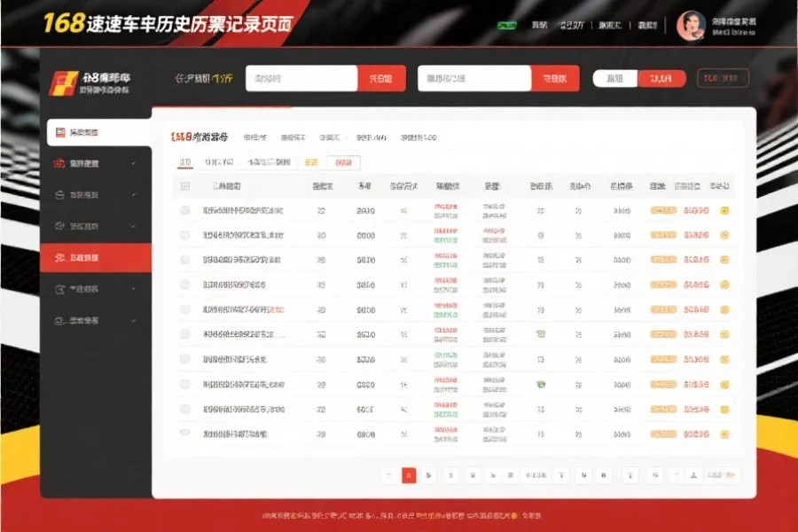
Task: Tick the checkbox of the last table row
Action: coord(185,434)
